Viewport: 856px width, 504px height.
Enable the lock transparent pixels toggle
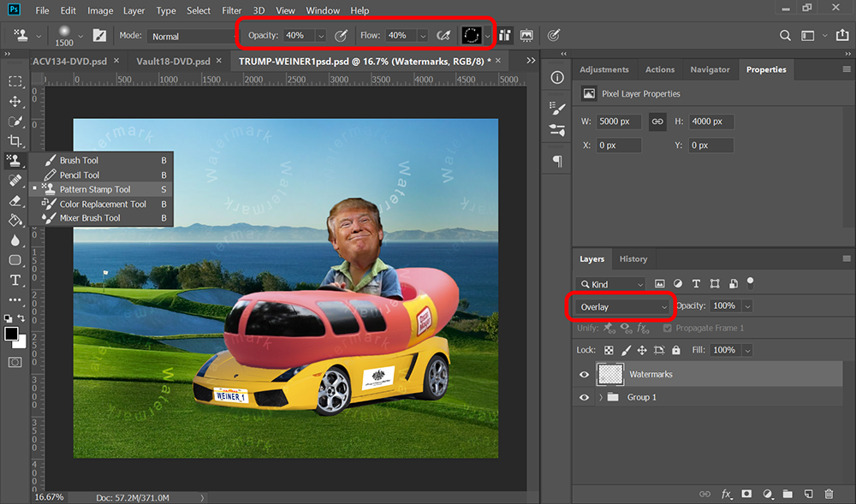click(609, 349)
